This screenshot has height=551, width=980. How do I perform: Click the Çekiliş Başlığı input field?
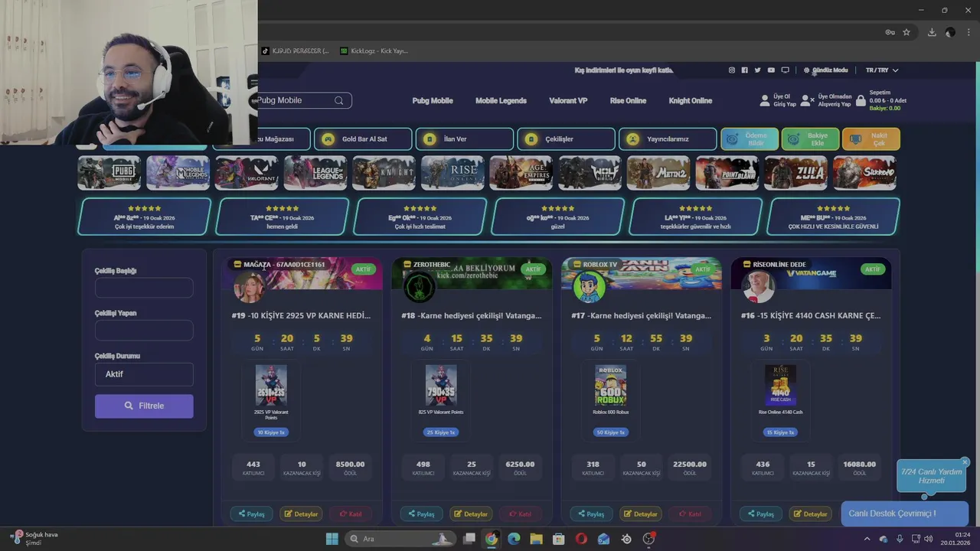pyautogui.click(x=144, y=288)
